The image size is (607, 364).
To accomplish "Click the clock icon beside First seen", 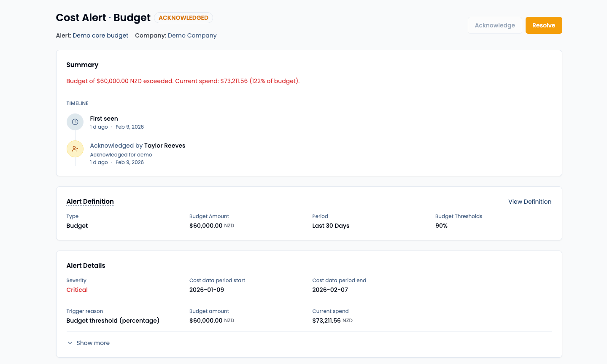I will [x=75, y=122].
